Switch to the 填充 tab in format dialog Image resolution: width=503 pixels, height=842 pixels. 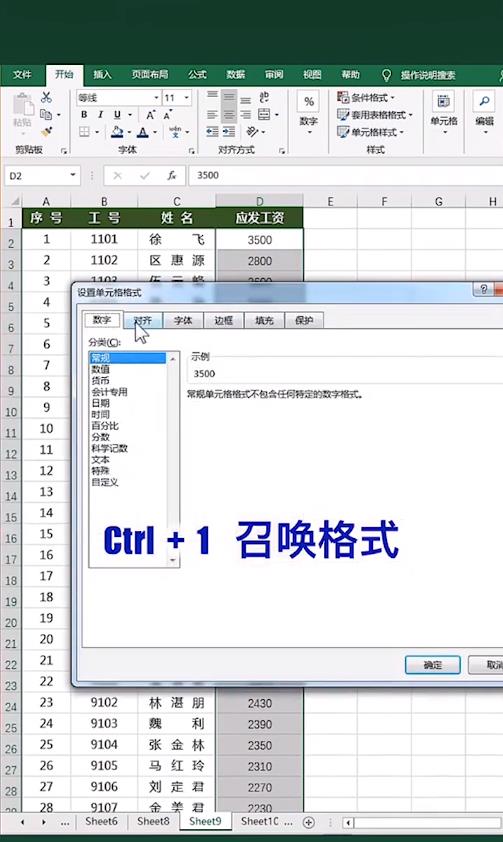click(264, 321)
